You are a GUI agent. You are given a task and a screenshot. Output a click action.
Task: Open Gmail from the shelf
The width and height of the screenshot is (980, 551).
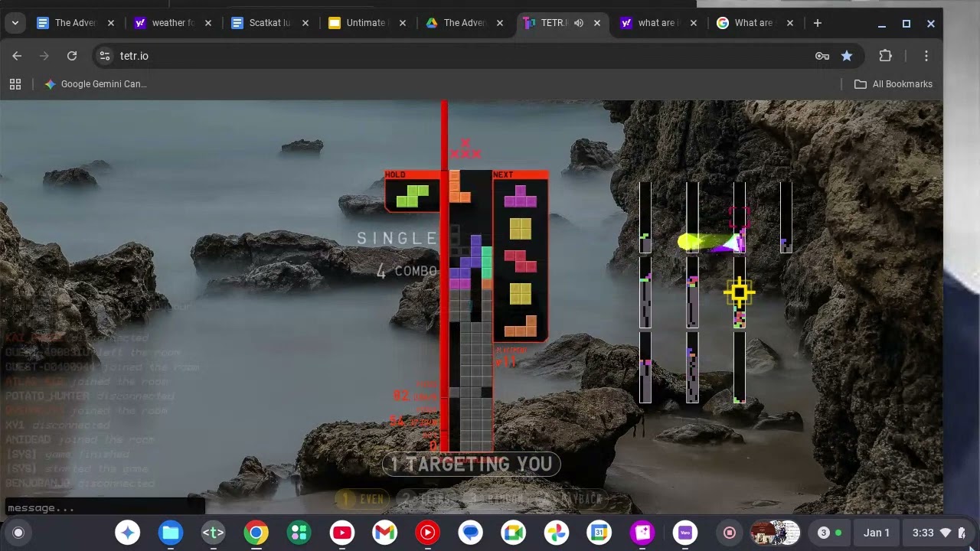[x=385, y=533]
